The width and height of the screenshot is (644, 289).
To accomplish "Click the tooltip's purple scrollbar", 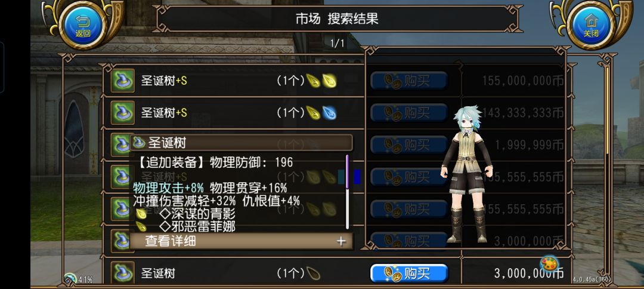I will coord(348,172).
